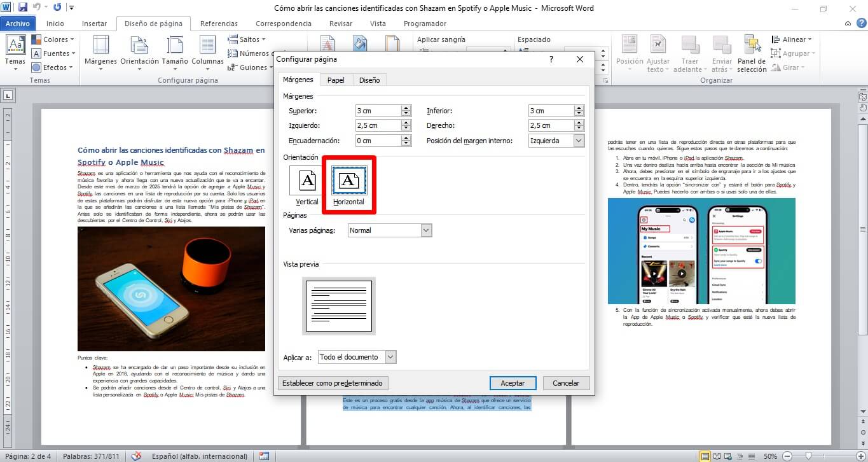Screen dimensions: 868x462
Task: Choose Vertical page orientation
Action: (307, 185)
